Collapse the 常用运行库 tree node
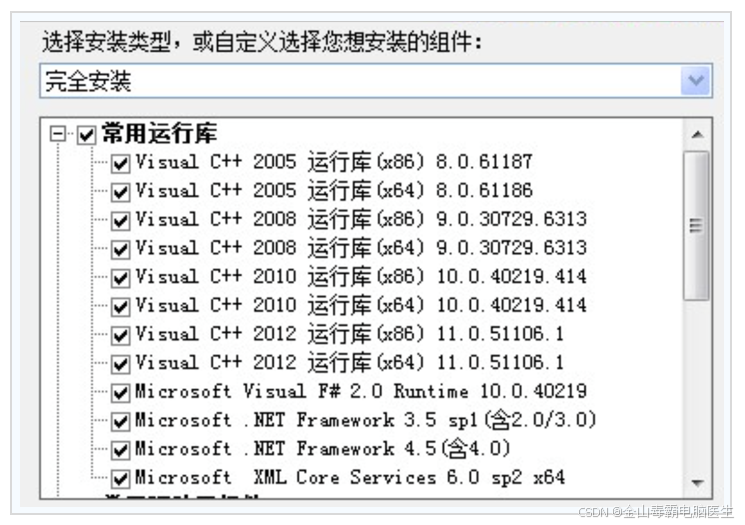Image resolution: width=745 pixels, height=525 pixels. click(x=57, y=134)
